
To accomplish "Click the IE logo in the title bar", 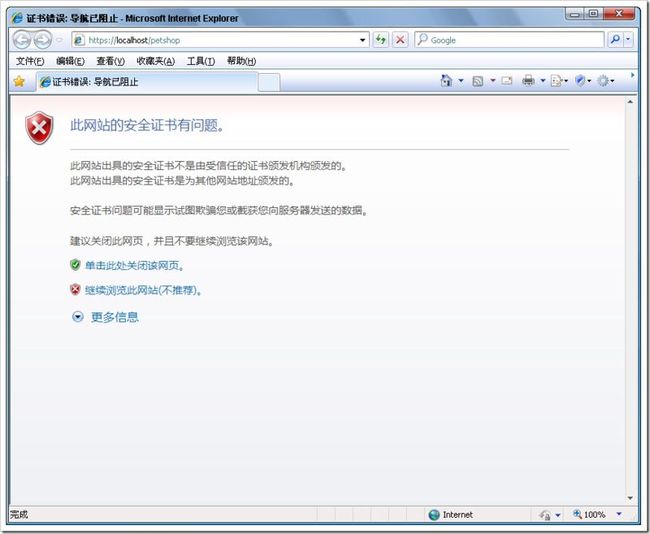I will (17, 18).
